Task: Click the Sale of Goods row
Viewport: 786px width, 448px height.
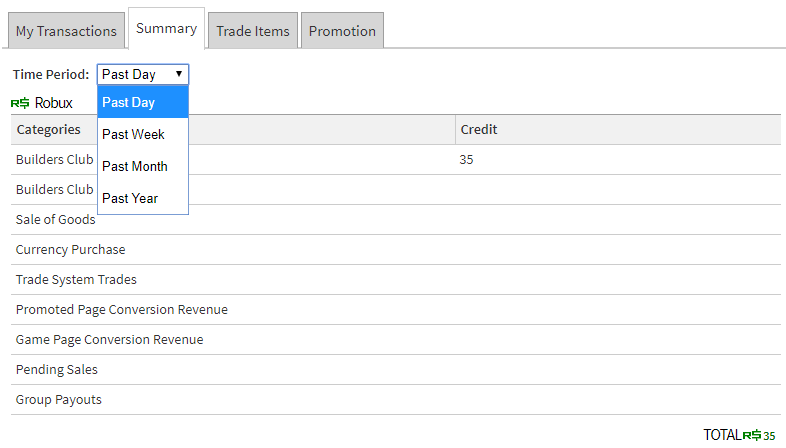Action: (396, 219)
